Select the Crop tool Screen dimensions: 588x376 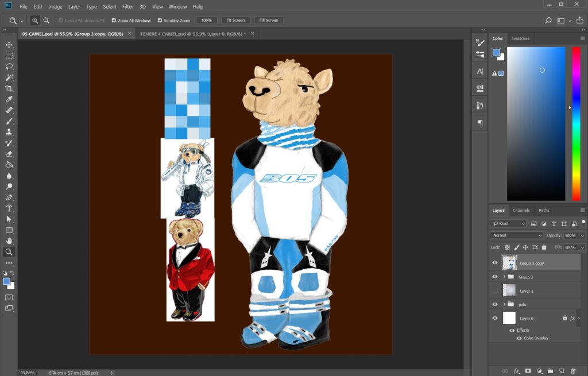(9, 88)
